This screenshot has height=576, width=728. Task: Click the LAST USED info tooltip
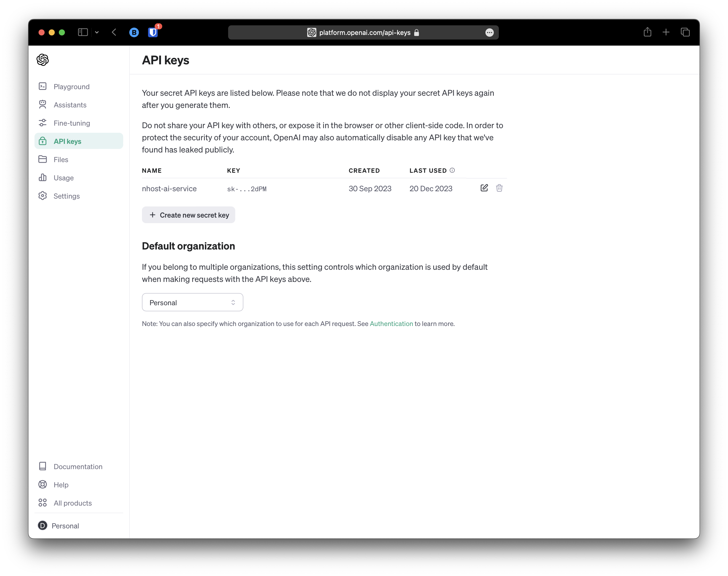coord(452,170)
